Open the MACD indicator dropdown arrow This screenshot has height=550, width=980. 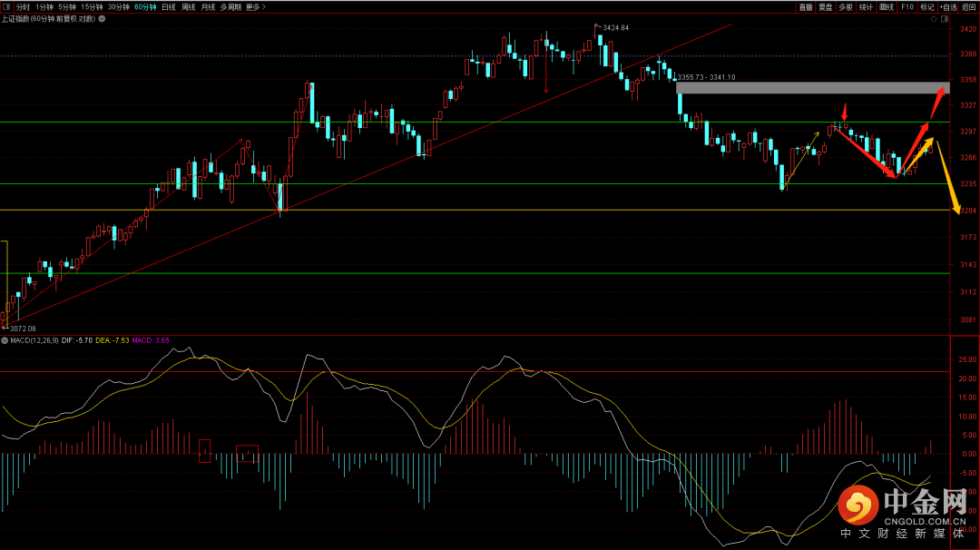click(x=5, y=340)
